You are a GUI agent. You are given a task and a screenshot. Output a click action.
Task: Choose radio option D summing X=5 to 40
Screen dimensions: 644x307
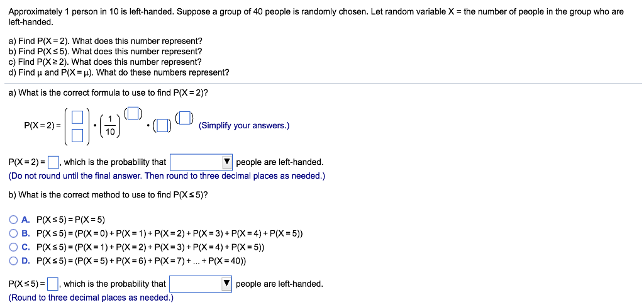(x=14, y=260)
